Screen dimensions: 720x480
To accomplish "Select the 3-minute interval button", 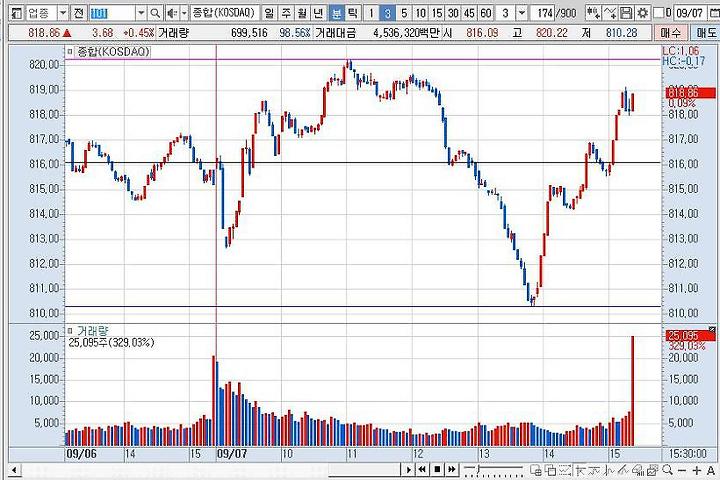I will click(x=388, y=13).
